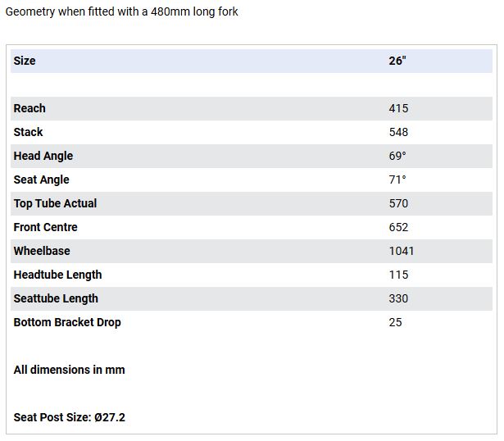The height and width of the screenshot is (441, 504).
Task: Select the Front Centre row label
Action: (45, 227)
